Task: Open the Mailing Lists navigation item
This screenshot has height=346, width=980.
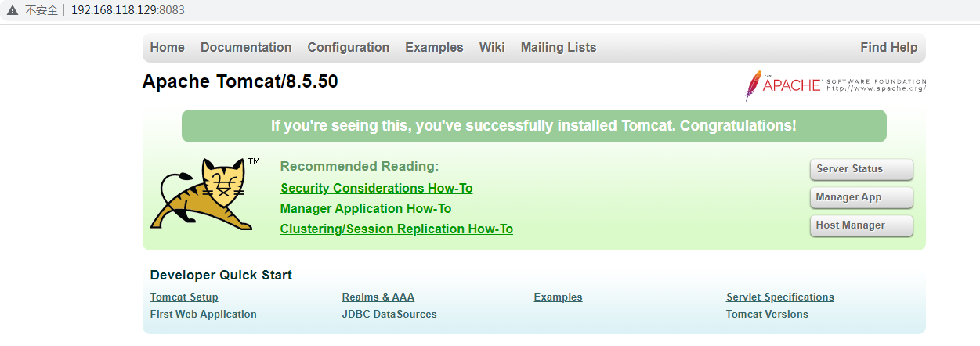Action: click(559, 48)
